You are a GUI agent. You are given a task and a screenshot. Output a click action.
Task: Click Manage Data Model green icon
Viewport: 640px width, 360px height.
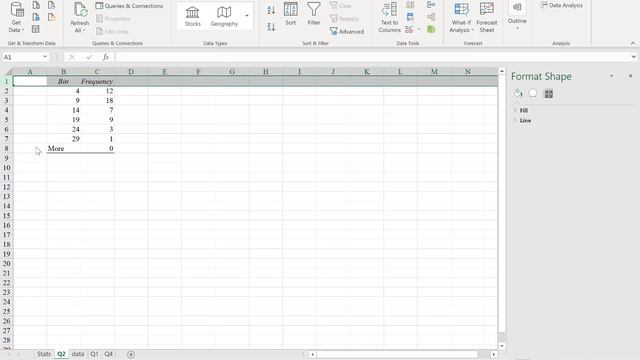pos(431,29)
